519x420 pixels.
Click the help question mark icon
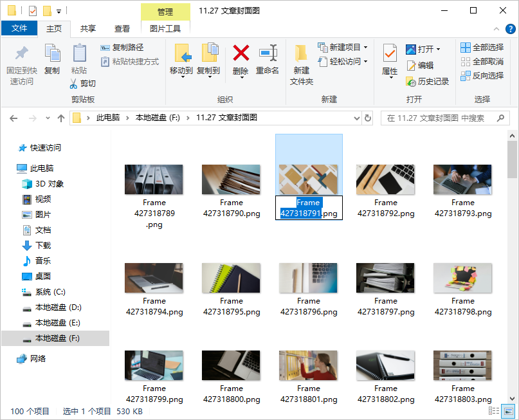[x=510, y=29]
